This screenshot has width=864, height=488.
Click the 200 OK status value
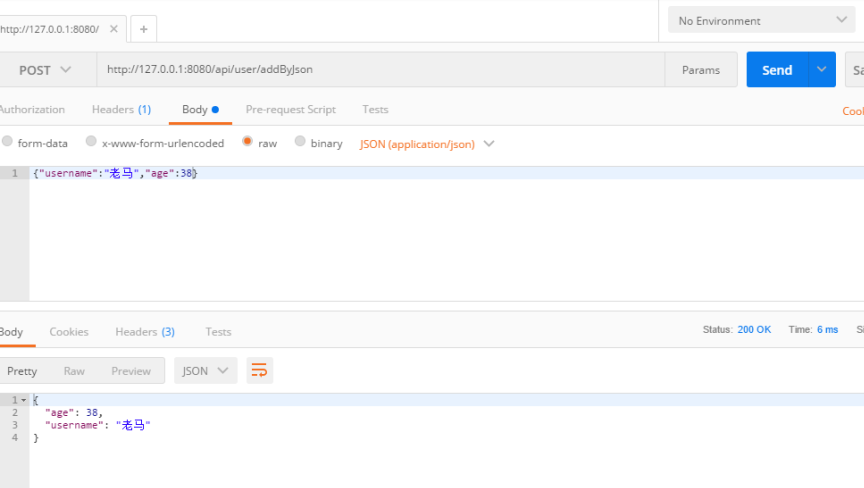pos(754,329)
